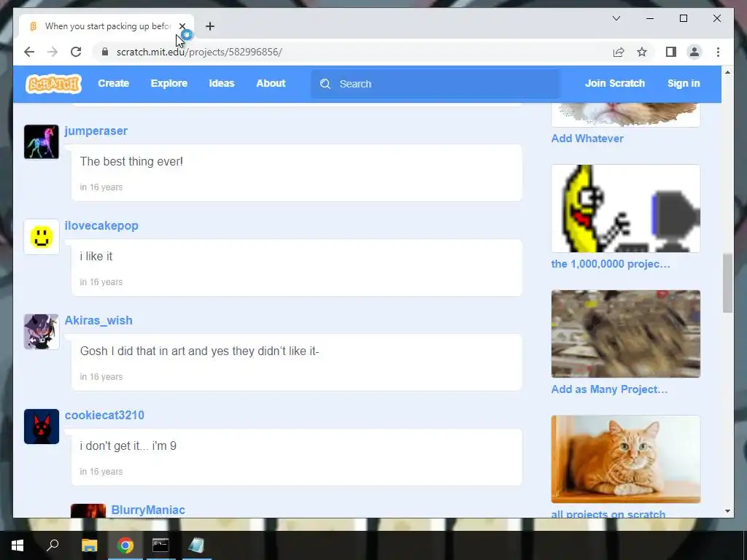Open the Explore page
Image resolution: width=747 pixels, height=560 pixels.
pos(169,83)
